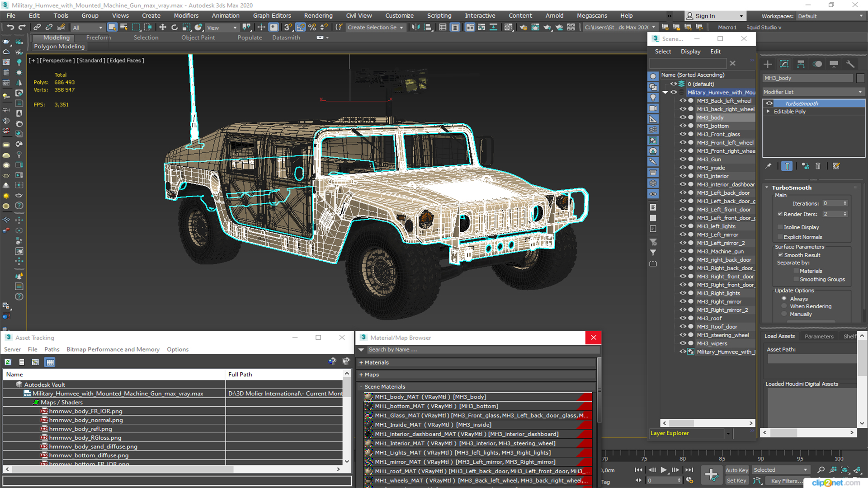868x488 pixels.
Task: Expand the Editable Poly stack entry
Action: (768, 112)
